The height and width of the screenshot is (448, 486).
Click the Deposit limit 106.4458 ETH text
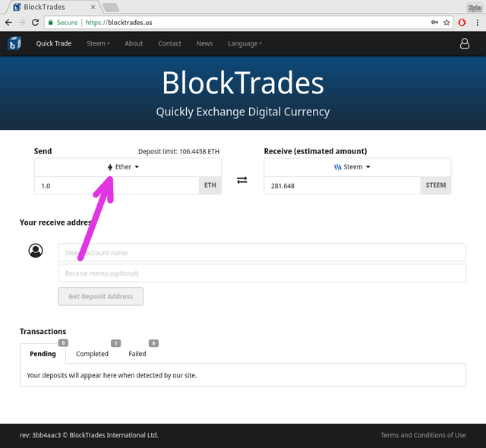click(x=178, y=152)
